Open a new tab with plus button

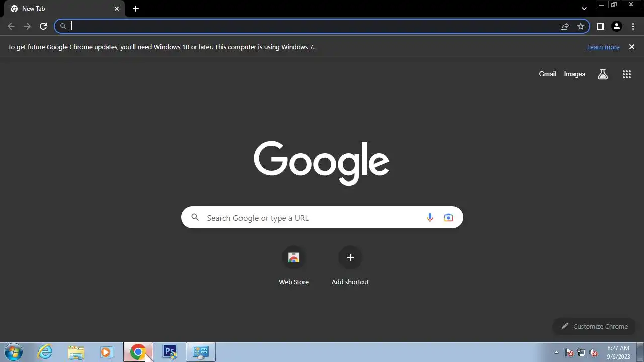[136, 9]
